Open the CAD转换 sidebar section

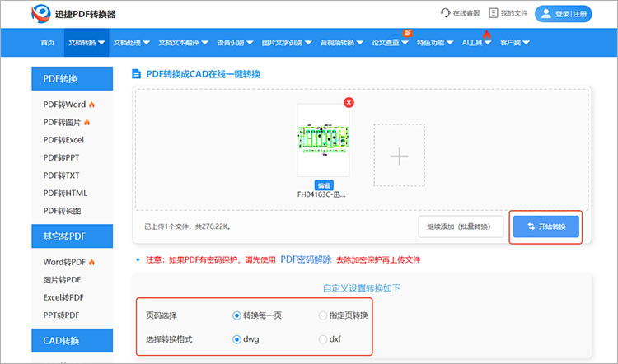click(73, 340)
